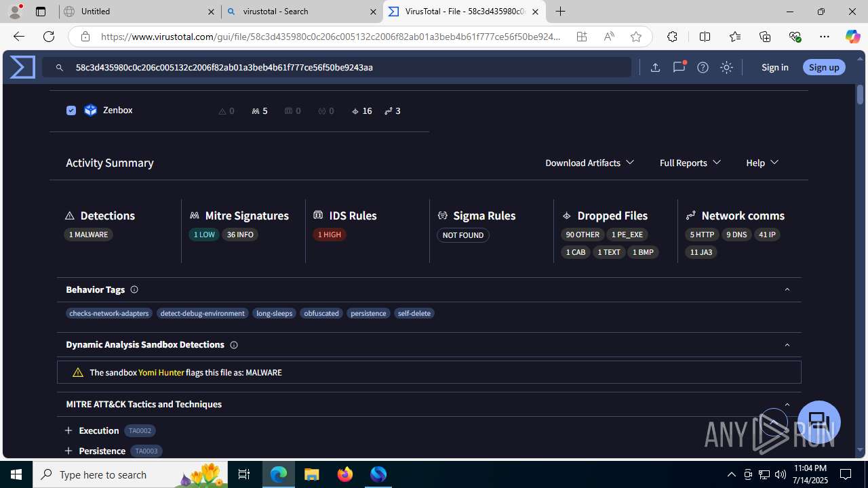This screenshot has height=488, width=868.
Task: Click the VirusTotal logo icon
Action: coord(22,67)
